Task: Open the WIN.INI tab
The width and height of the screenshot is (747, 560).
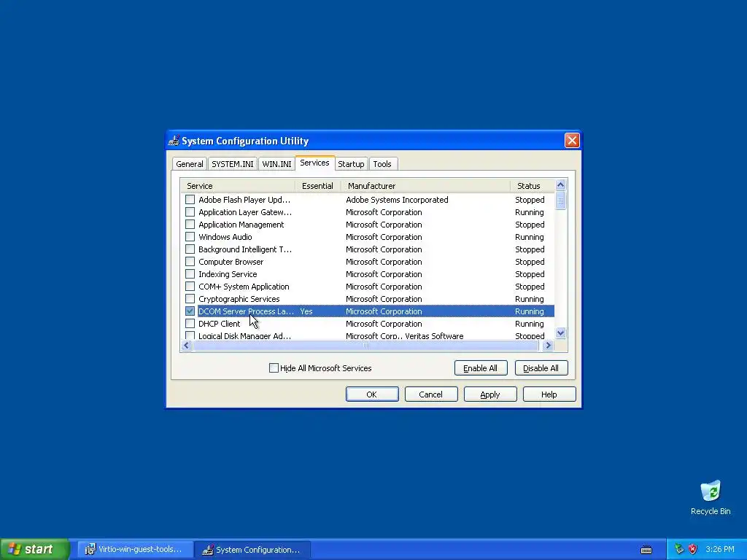Action: tap(276, 164)
